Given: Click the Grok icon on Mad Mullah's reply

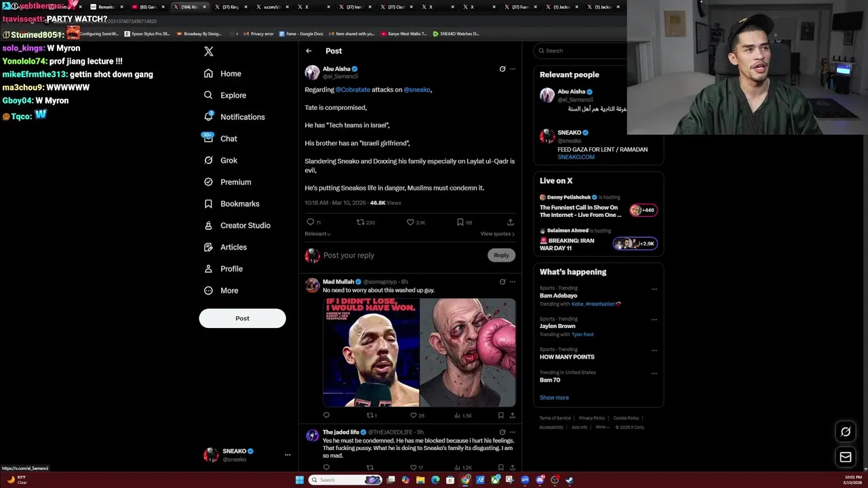Looking at the screenshot, I should pyautogui.click(x=502, y=281).
